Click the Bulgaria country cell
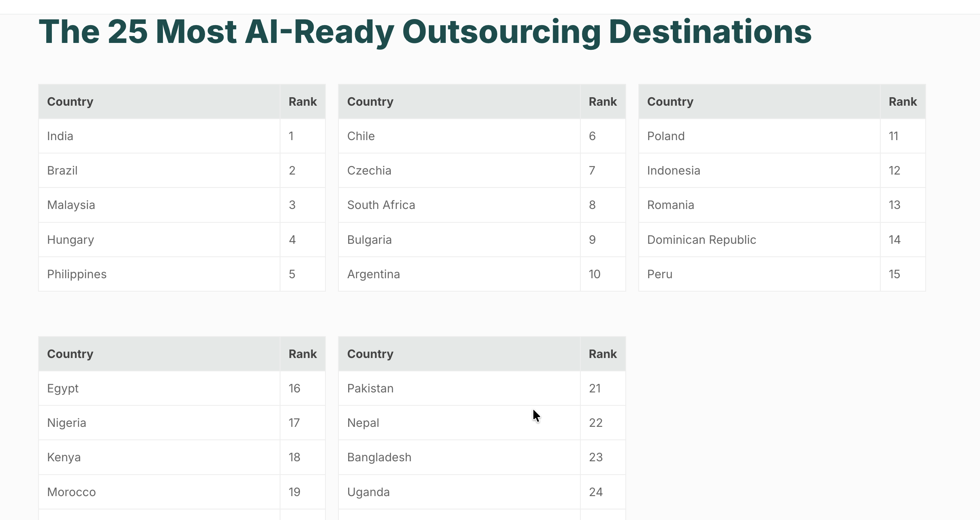The height and width of the screenshot is (520, 980). [459, 240]
